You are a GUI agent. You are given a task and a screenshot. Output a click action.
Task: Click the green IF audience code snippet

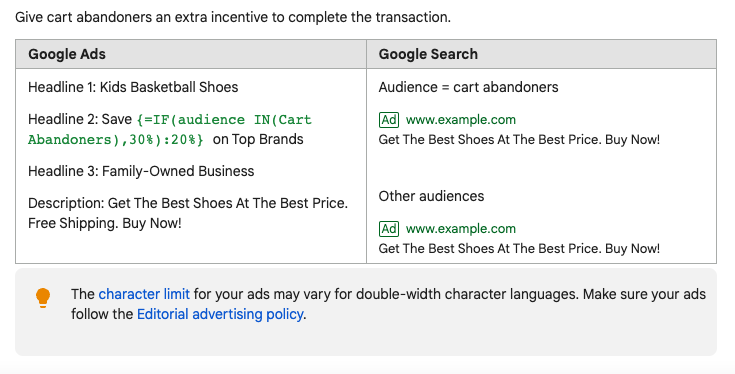(170, 129)
